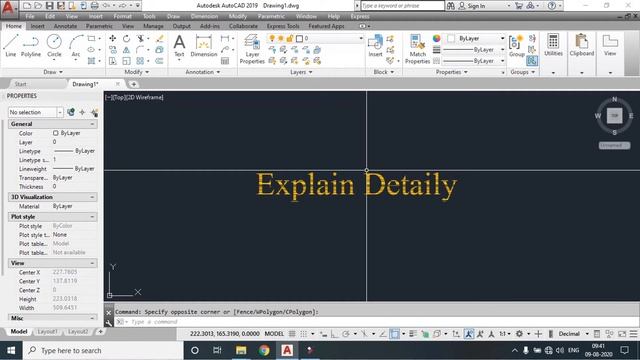Click the Move tool icon

coord(113,38)
